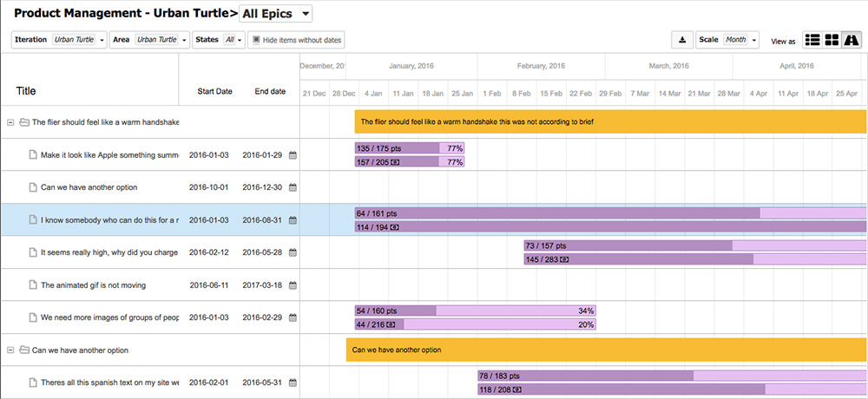Open the All Epics dropdown
The height and width of the screenshot is (399, 868).
point(276,14)
